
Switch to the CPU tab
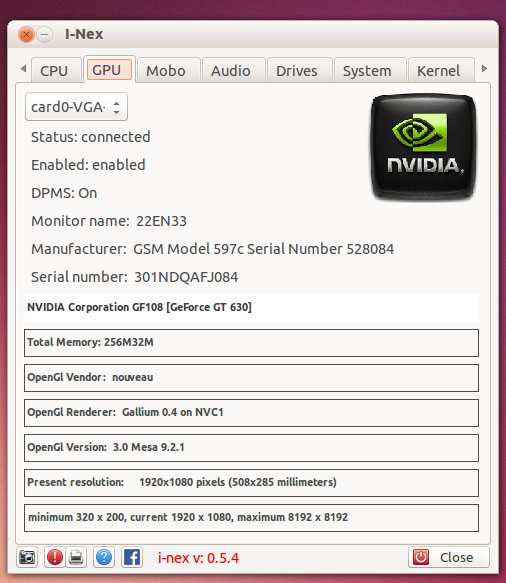[x=54, y=71]
